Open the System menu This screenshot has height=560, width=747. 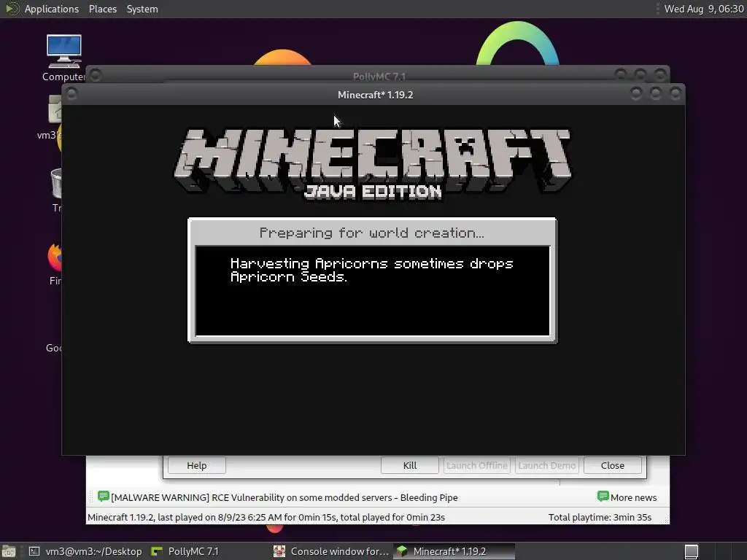[x=142, y=9]
